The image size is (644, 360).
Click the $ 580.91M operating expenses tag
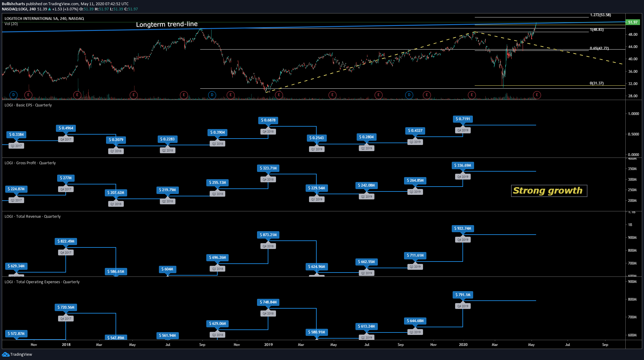pyautogui.click(x=317, y=332)
